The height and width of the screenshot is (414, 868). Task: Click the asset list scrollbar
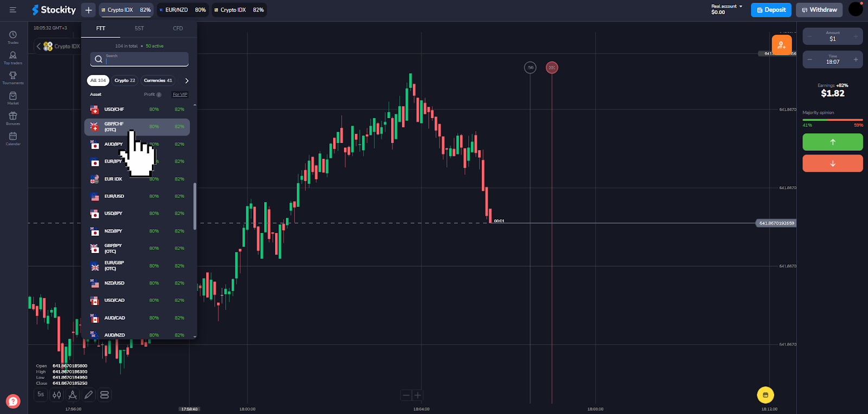[195, 206]
